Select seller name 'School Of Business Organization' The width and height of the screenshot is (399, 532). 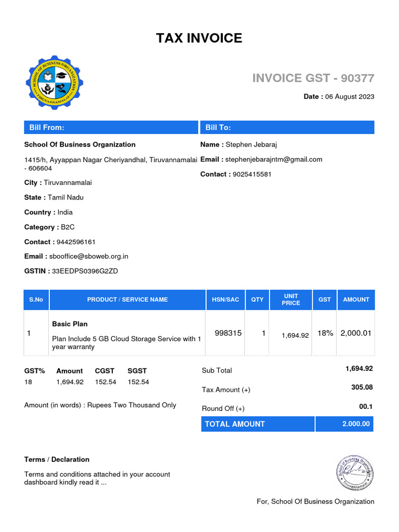tap(79, 144)
